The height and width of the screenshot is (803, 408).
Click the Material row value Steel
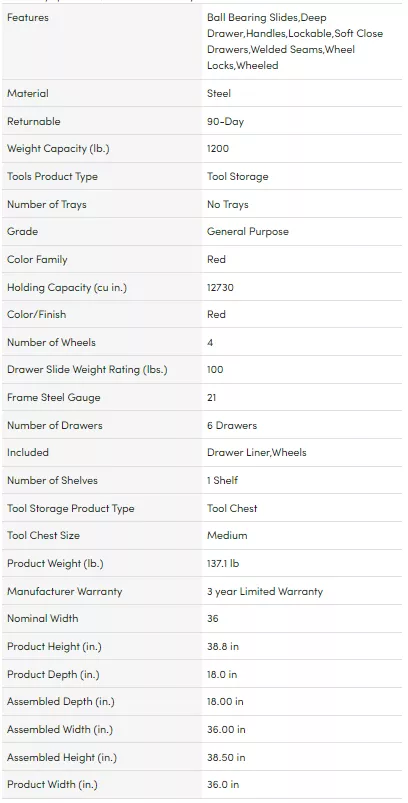pyautogui.click(x=219, y=93)
